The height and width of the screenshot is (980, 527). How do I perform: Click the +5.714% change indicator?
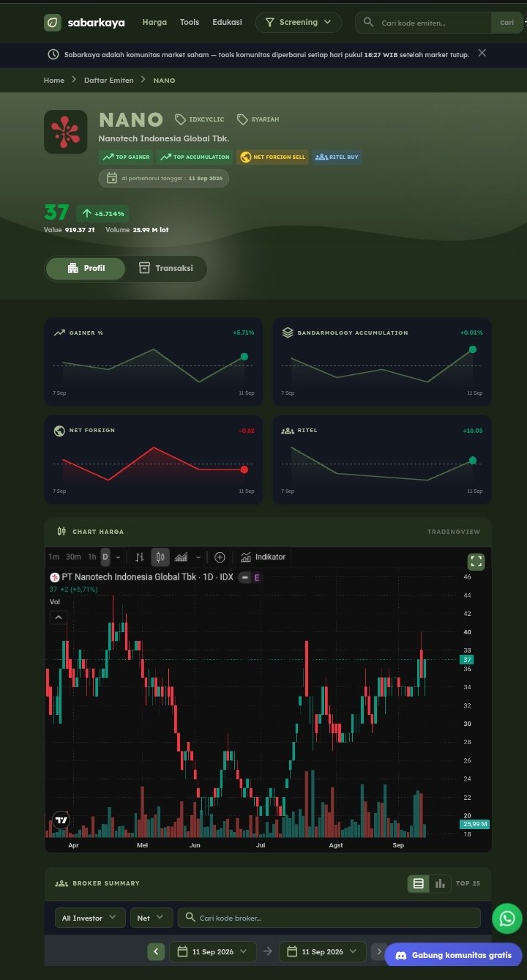pos(102,213)
